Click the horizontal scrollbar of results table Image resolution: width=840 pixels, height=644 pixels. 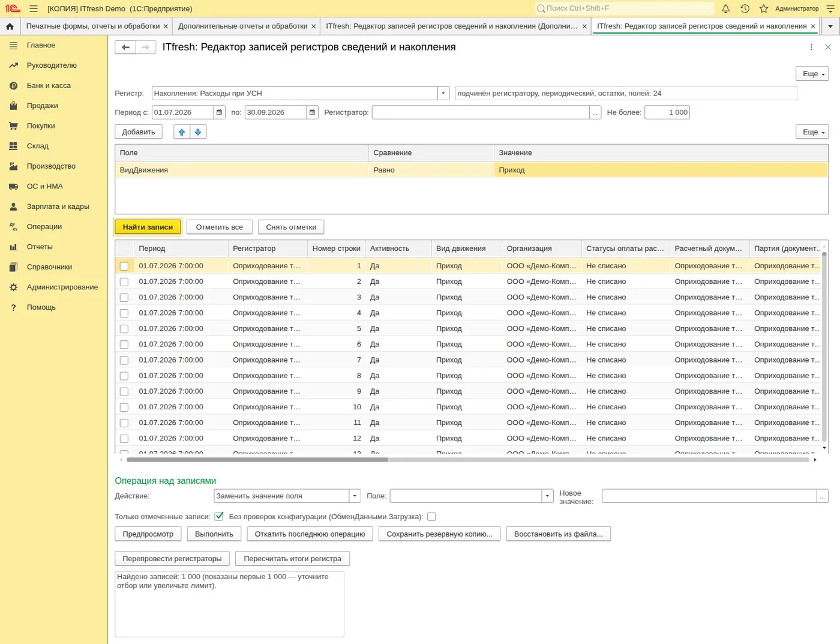tap(257, 460)
